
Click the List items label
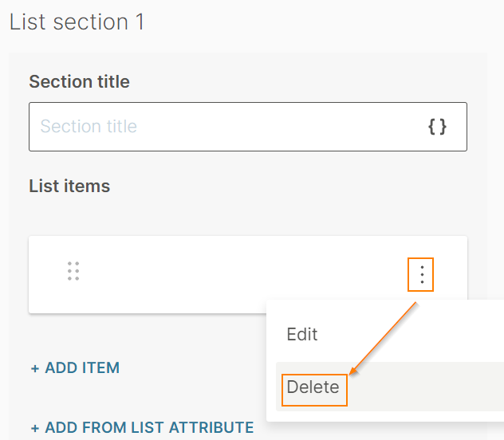point(69,187)
